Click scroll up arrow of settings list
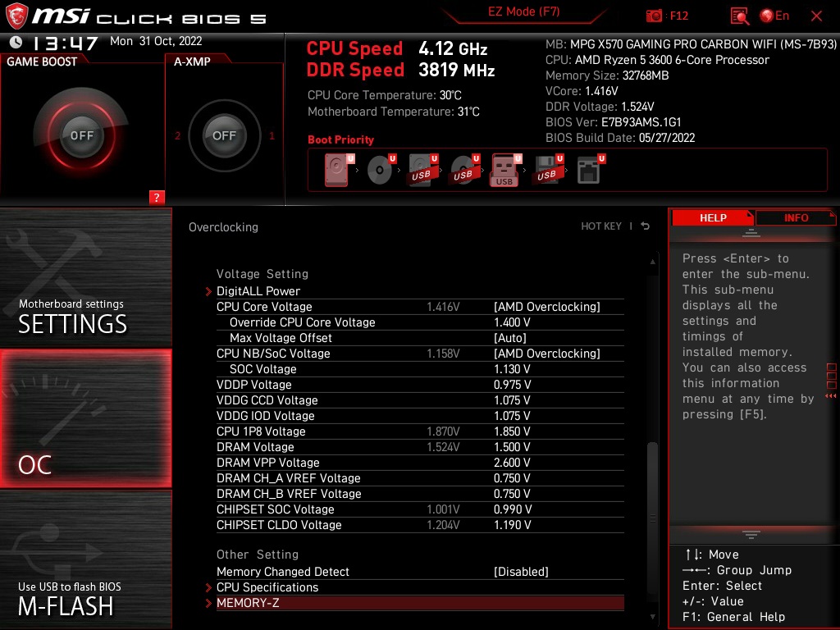 652,262
